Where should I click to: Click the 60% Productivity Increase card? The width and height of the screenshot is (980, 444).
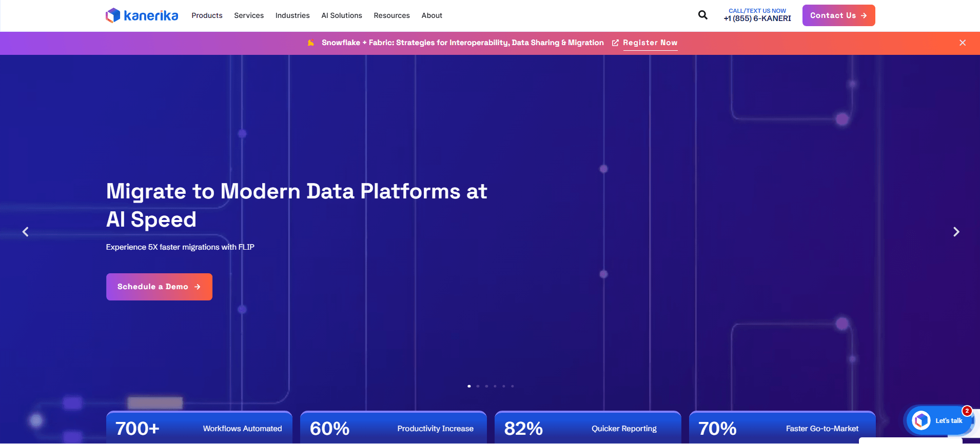point(393,428)
